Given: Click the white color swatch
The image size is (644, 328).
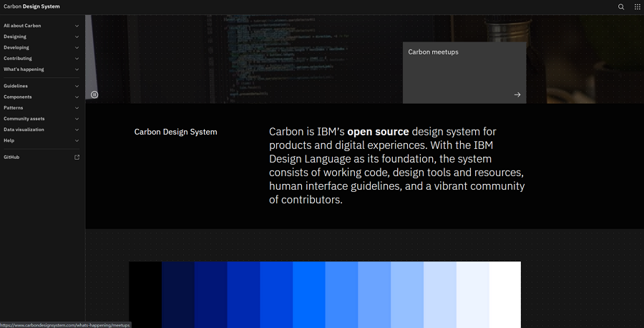Looking at the screenshot, I should [x=504, y=295].
